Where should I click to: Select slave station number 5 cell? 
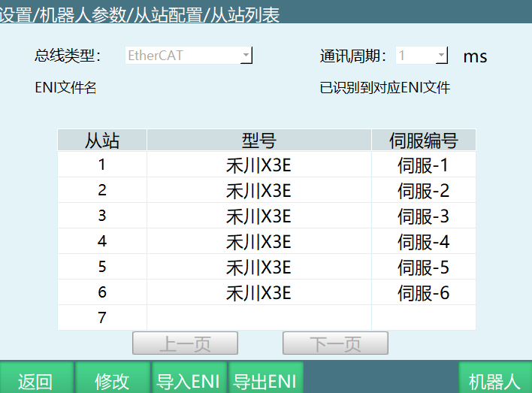(102, 267)
